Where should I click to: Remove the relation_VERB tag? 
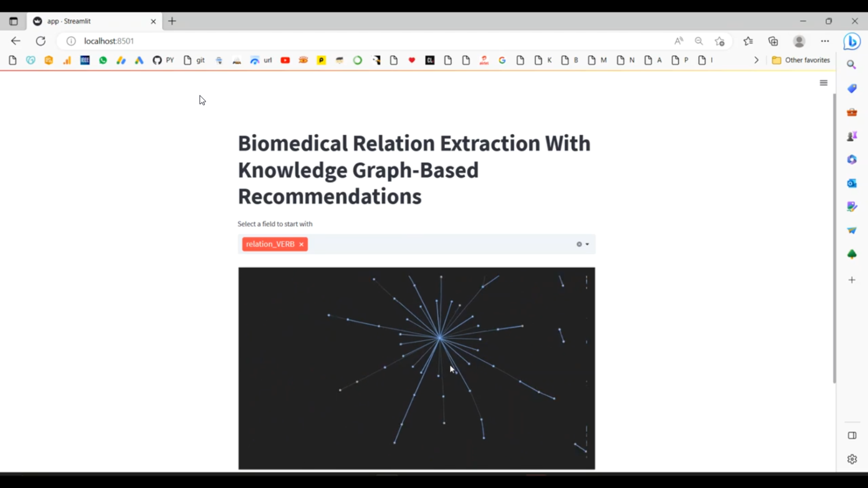coord(301,245)
